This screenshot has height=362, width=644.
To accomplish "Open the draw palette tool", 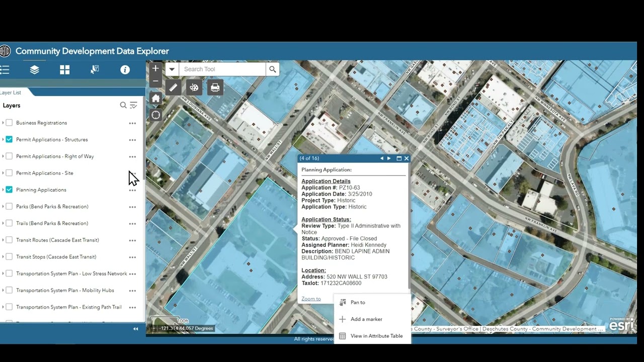I will pos(194,87).
